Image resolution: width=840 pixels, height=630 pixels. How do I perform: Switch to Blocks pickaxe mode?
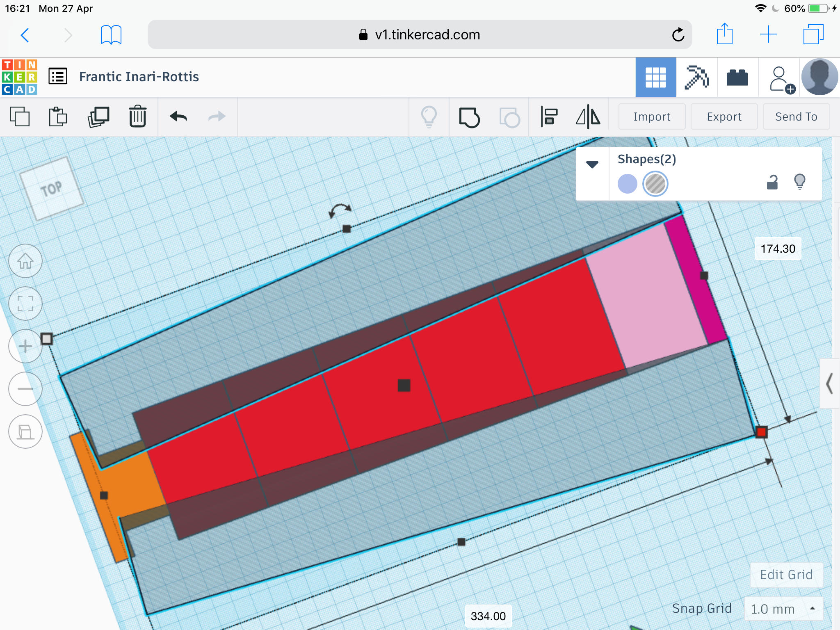[x=696, y=77]
